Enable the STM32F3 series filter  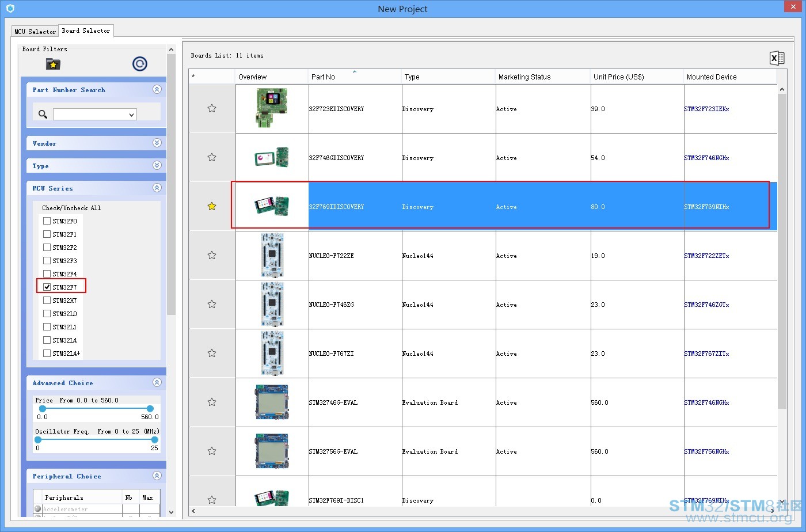pyautogui.click(x=47, y=261)
